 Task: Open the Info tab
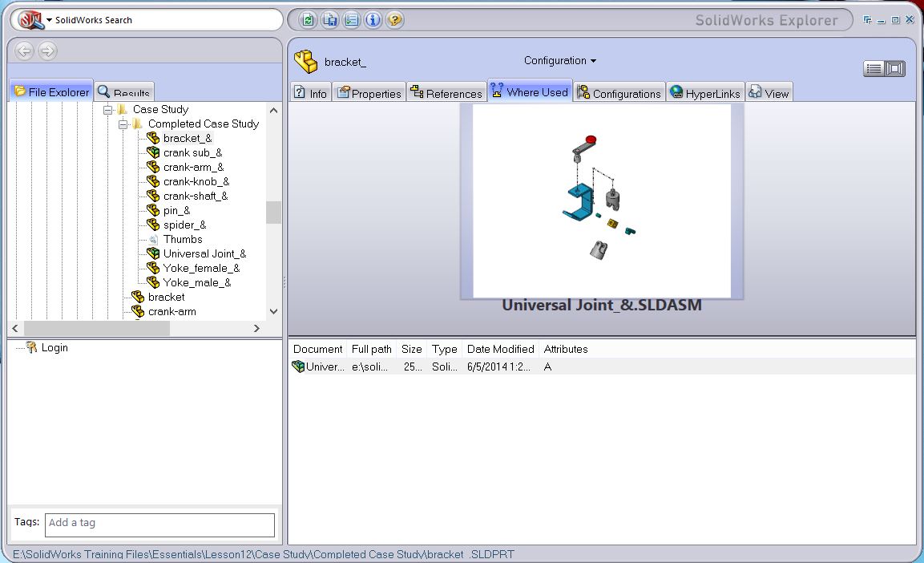coord(311,92)
